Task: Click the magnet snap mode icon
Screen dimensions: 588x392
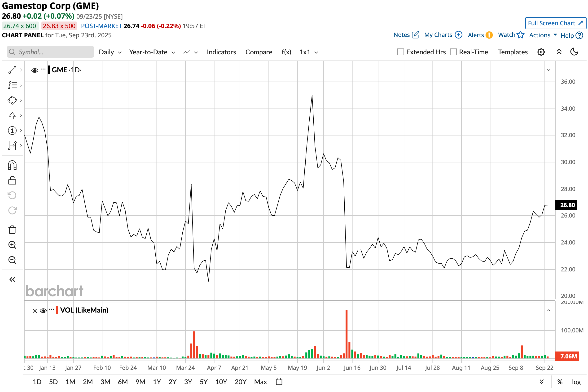Action: click(x=12, y=165)
